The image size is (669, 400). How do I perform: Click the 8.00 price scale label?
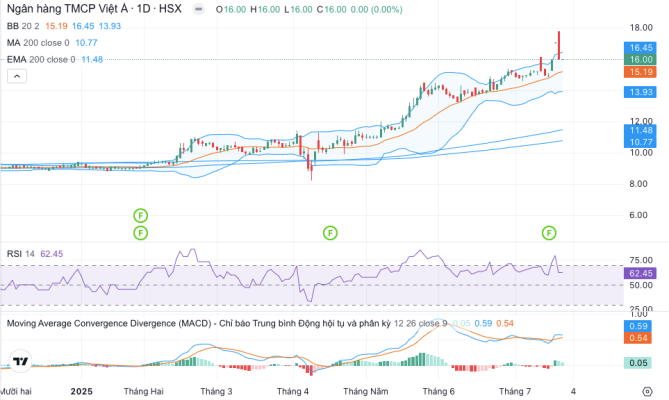(638, 184)
